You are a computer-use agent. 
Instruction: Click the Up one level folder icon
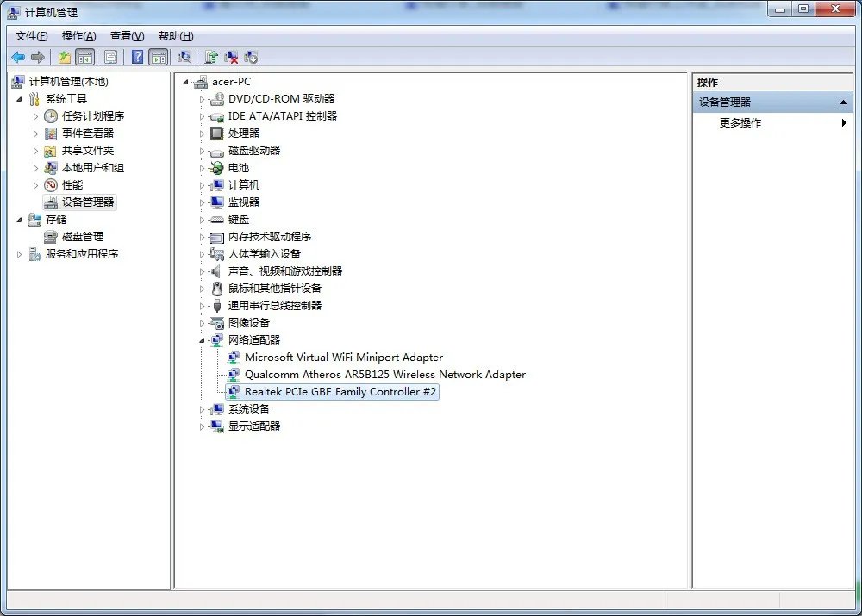pos(64,57)
